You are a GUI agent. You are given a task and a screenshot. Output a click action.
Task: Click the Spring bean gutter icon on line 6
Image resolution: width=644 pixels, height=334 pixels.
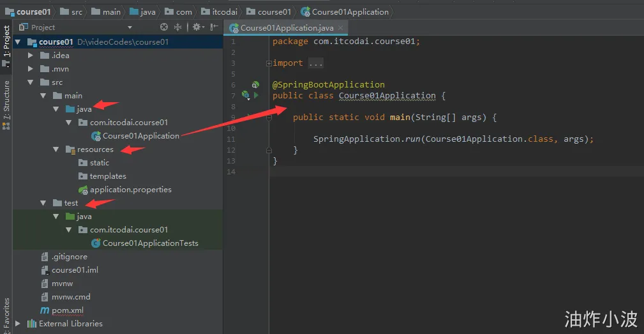255,85
